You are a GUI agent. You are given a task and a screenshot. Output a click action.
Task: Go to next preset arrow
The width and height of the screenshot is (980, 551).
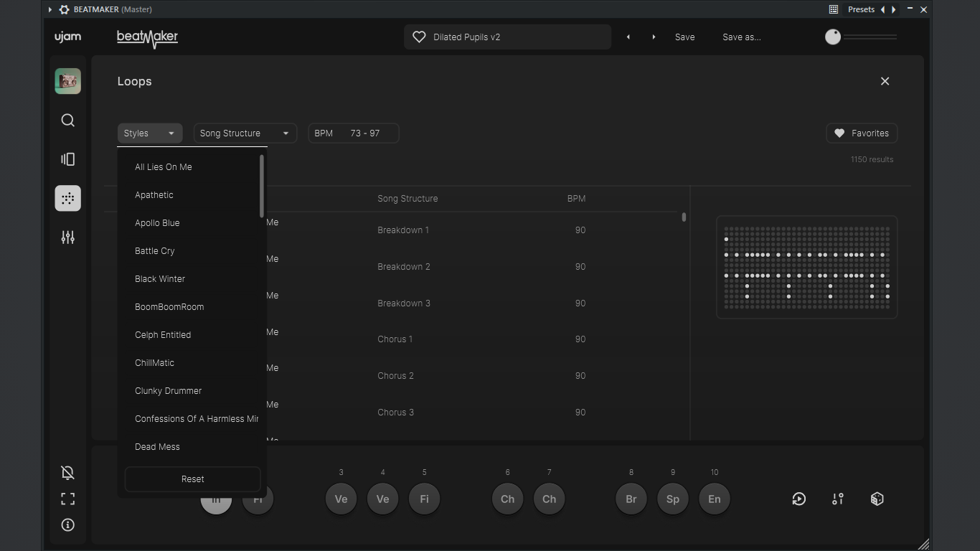pyautogui.click(x=654, y=37)
